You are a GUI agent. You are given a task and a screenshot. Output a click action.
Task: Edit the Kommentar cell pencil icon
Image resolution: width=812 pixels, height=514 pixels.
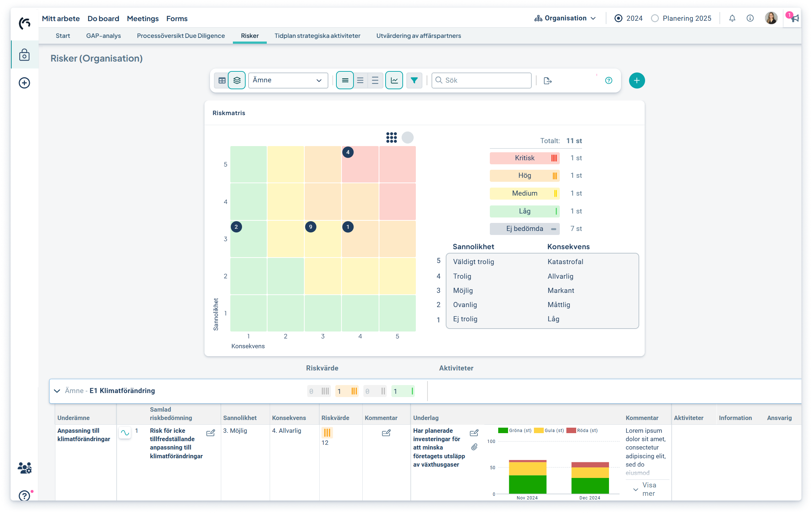point(386,433)
